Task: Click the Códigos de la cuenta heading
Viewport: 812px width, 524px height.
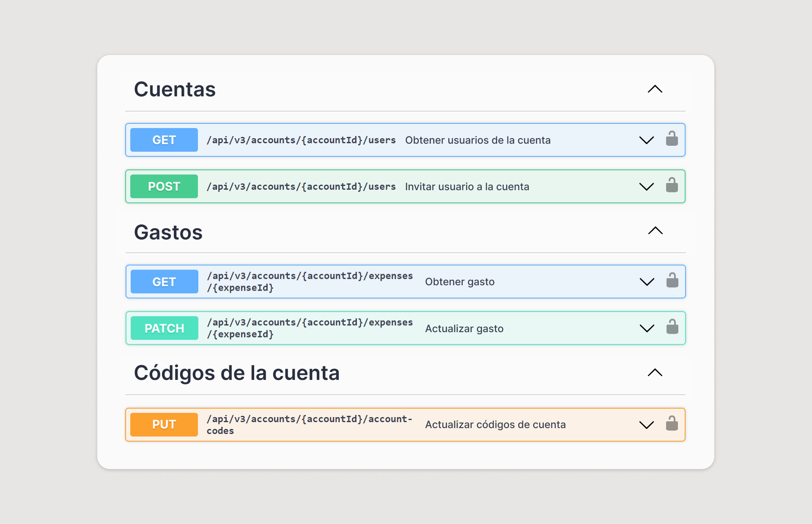Action: (237, 373)
